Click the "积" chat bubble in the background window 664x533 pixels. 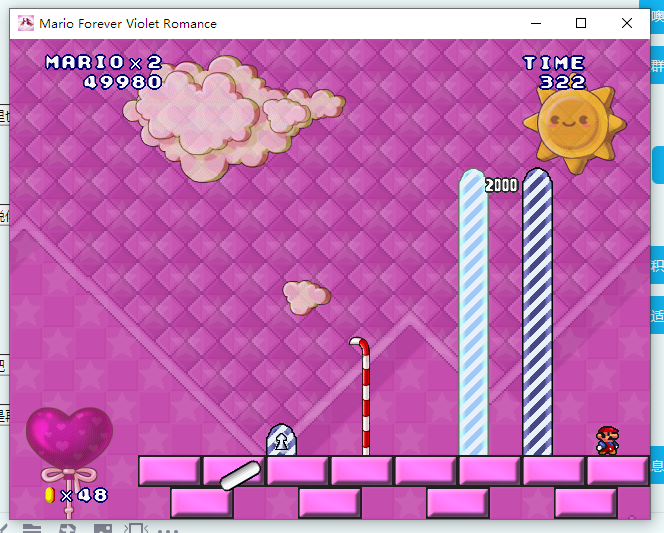click(658, 266)
